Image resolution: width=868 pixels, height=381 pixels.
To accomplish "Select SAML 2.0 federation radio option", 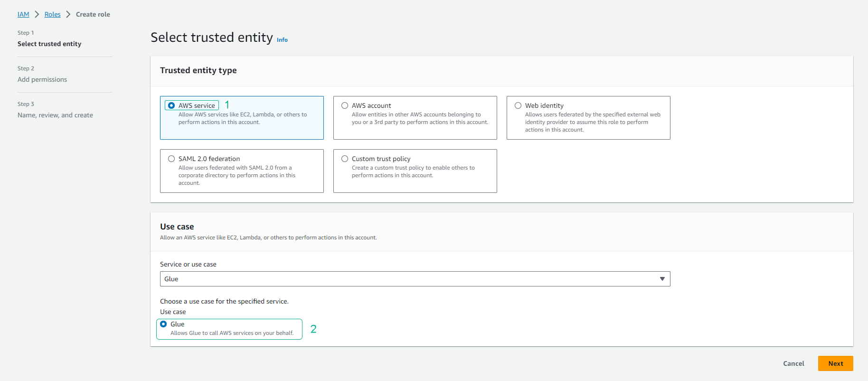I will pyautogui.click(x=171, y=159).
